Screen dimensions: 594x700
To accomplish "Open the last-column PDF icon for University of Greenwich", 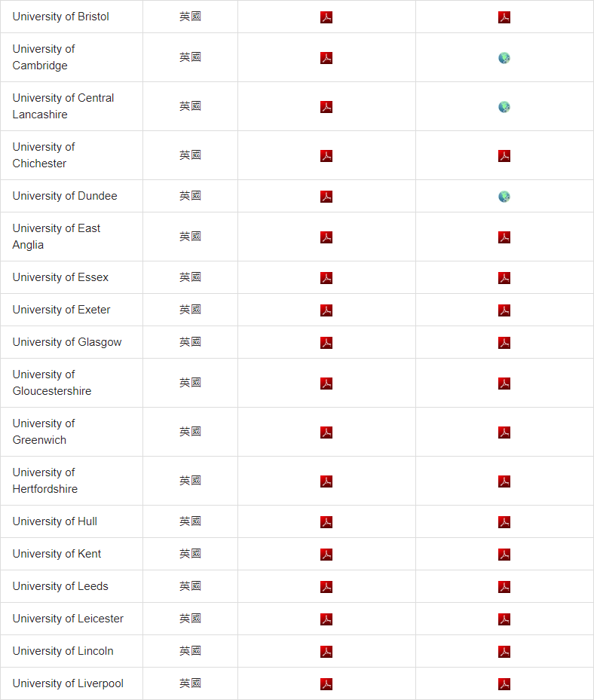I will 504,433.
